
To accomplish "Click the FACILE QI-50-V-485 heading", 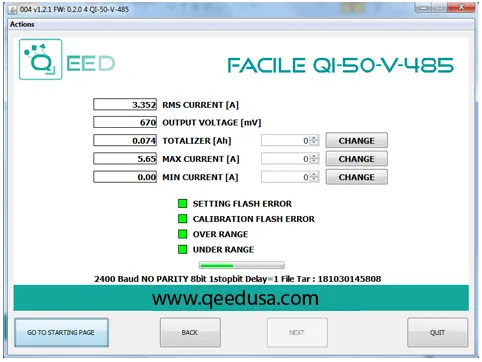I will tap(340, 65).
